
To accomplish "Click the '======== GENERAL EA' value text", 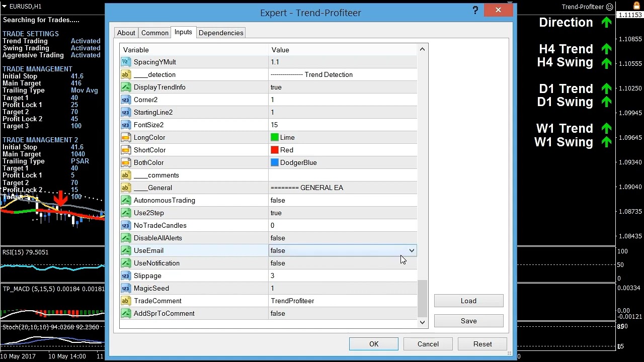I will (307, 188).
